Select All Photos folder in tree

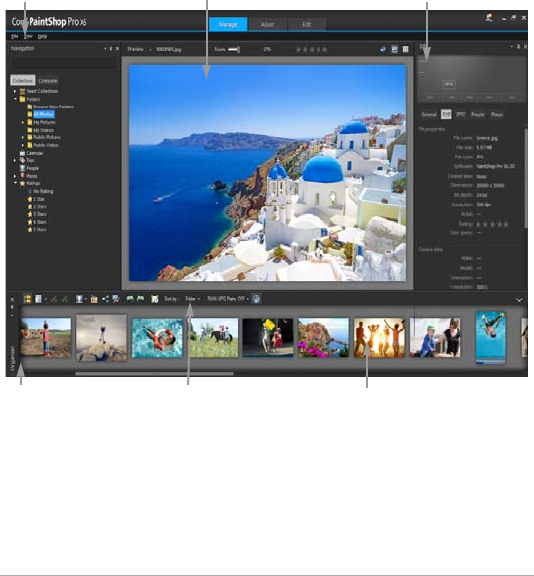click(x=44, y=114)
